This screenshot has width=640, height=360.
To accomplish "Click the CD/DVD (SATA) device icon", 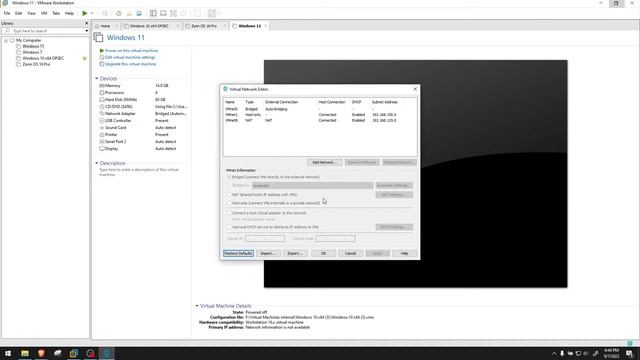I will point(102,107).
